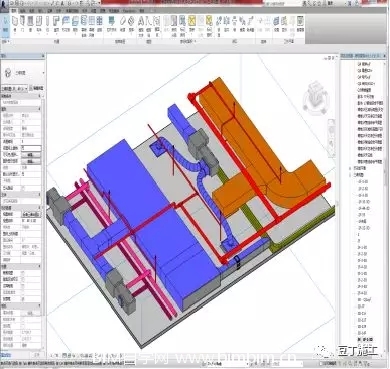Click Graphic Display Options Edit button

[x=31, y=161]
